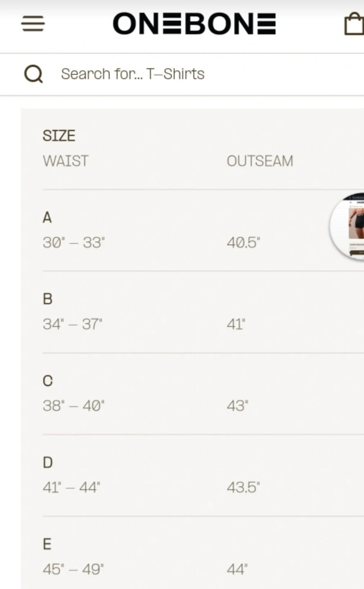Select size E row label
The height and width of the screenshot is (589, 364).
pyautogui.click(x=47, y=544)
